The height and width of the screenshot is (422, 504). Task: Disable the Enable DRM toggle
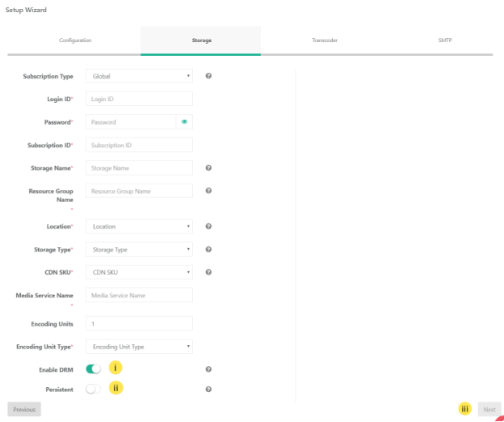point(94,369)
